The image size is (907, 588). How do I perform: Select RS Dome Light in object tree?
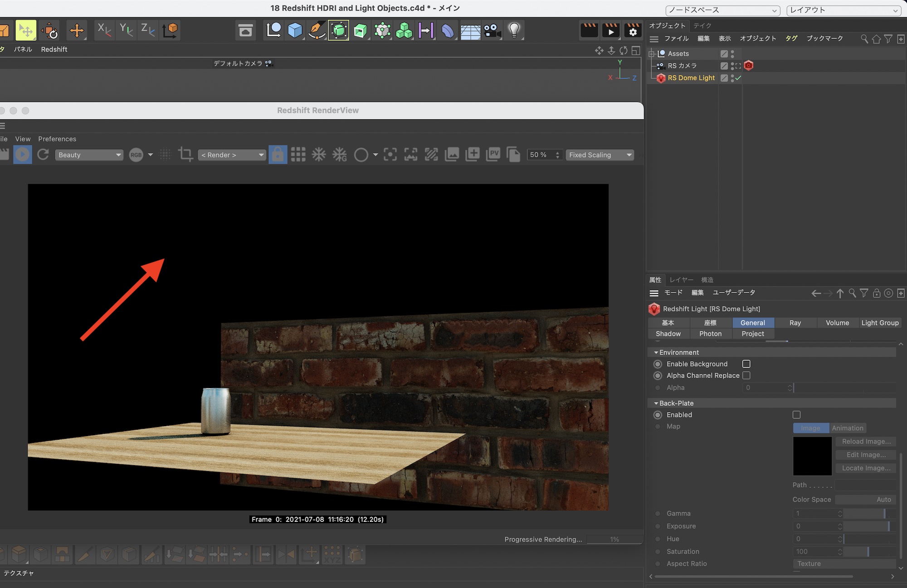tap(691, 78)
